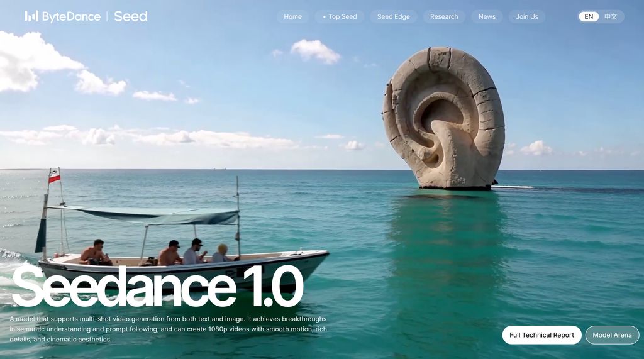Viewport: 644px width, 359px height.
Task: Open the Top Seed menu item
Action: tap(343, 17)
